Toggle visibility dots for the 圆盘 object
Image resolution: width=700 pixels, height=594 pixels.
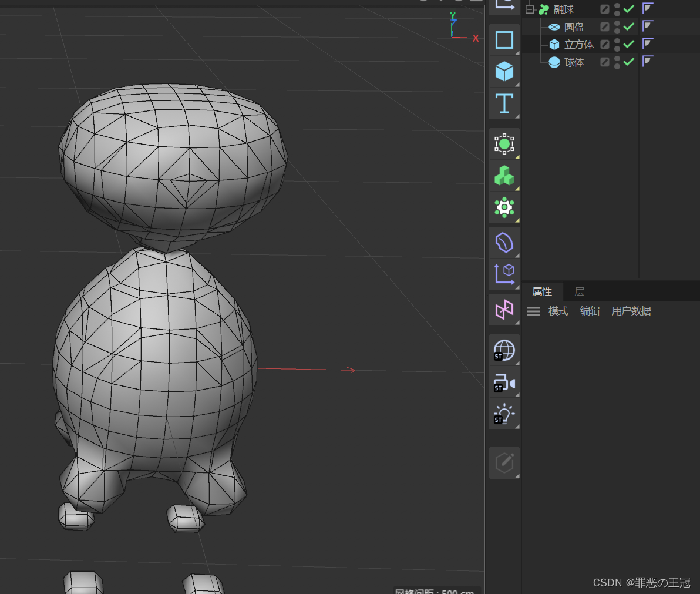pos(617,27)
